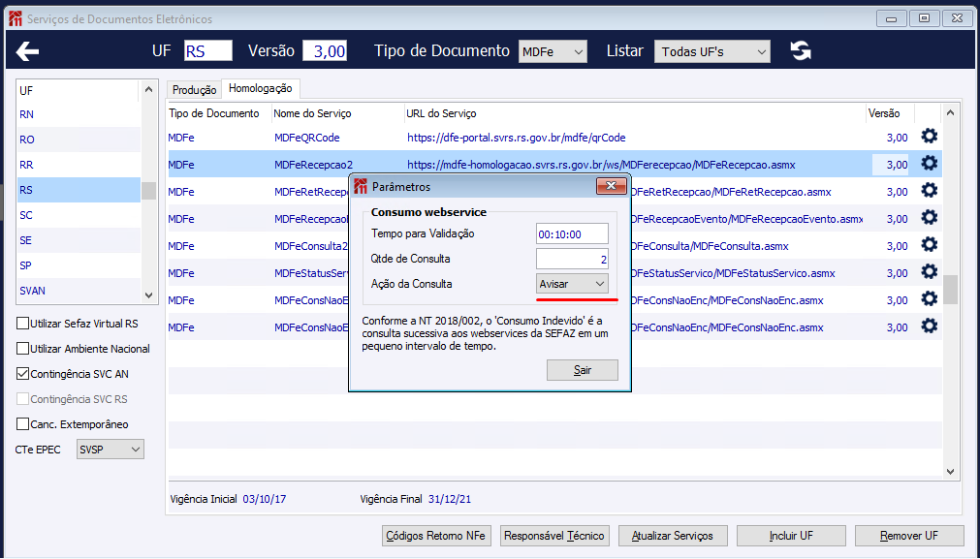Click the UF list scrollbar thumb
The image size is (980, 559).
coord(148,191)
